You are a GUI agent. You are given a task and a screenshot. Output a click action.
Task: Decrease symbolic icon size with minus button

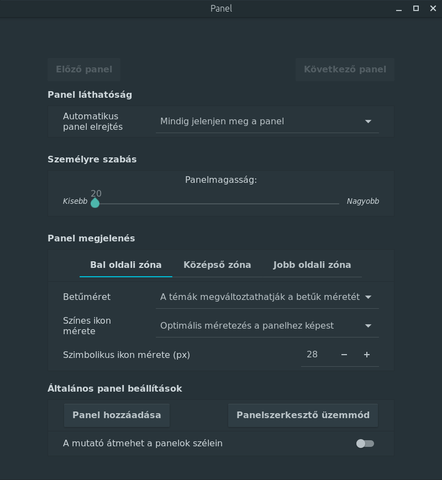point(344,355)
